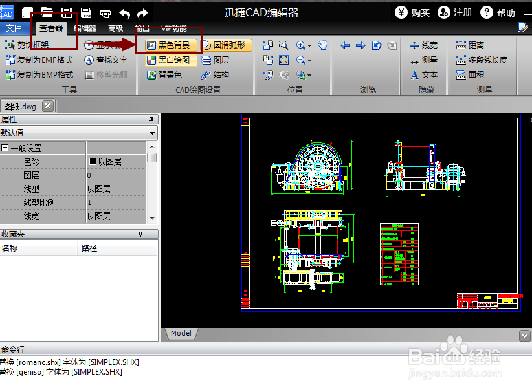This screenshot has height=392, width=532.
Task: Click the save as PDF icon
Action: pyautogui.click(x=86, y=13)
